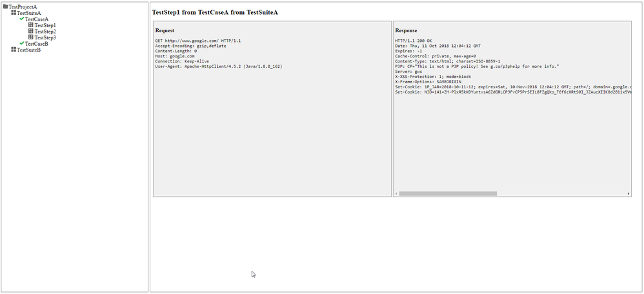Viewport: 644px width, 294px height.
Task: Select the TestCaseB text label
Action: coord(37,44)
